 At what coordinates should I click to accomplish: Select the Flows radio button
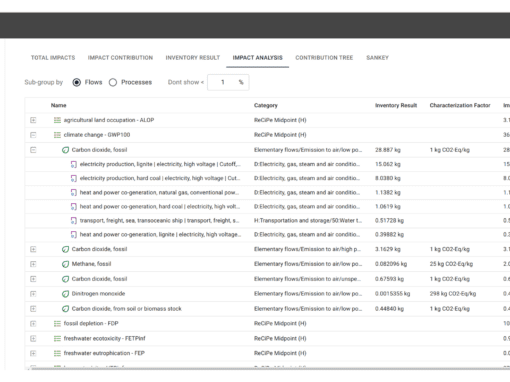[77, 82]
